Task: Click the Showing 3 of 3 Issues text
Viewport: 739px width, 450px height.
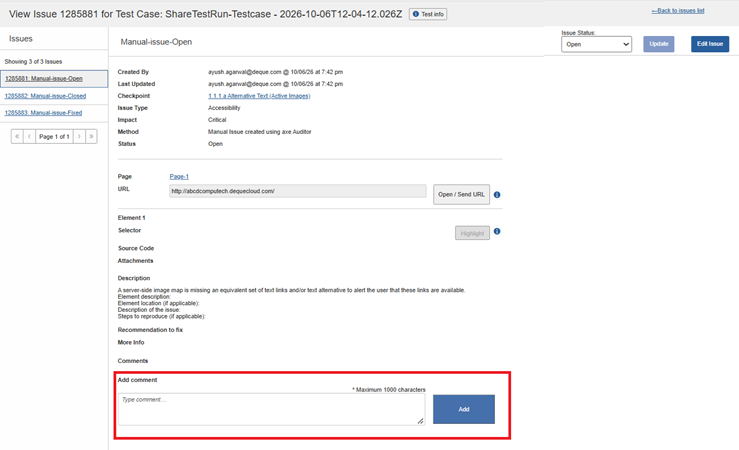Action: click(x=33, y=62)
